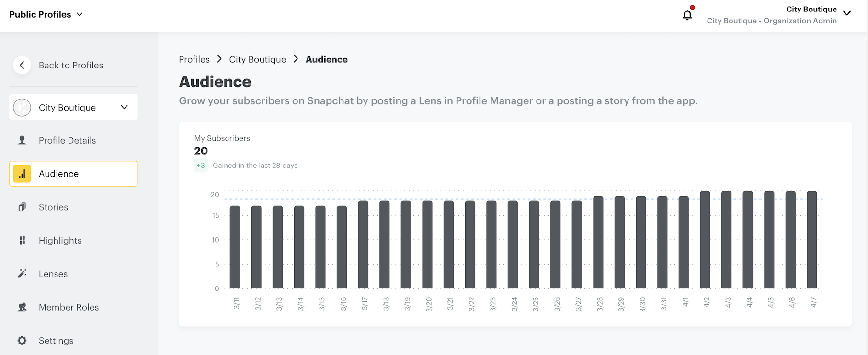868x355 pixels.
Task: Open the Public Profiles dropdown
Action: pos(46,14)
